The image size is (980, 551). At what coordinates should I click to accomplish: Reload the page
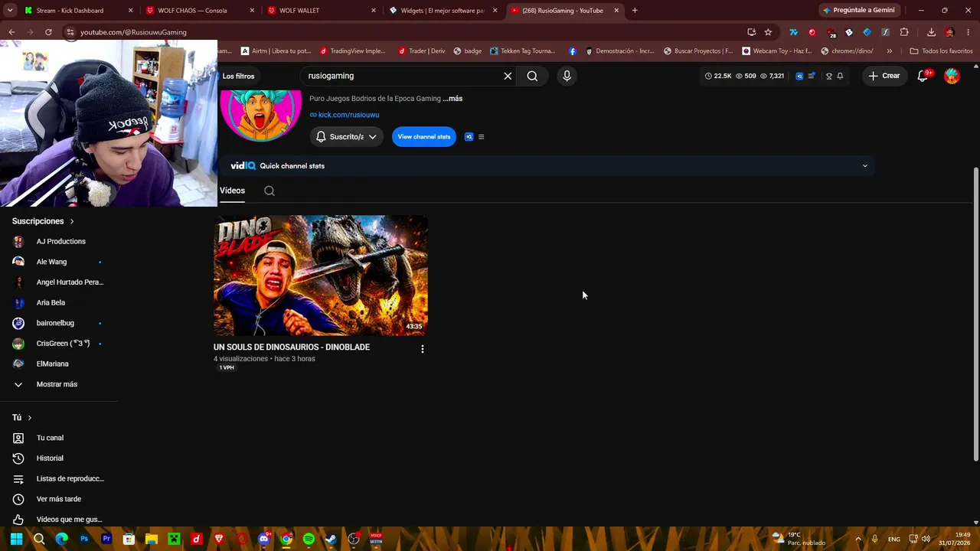[48, 32]
